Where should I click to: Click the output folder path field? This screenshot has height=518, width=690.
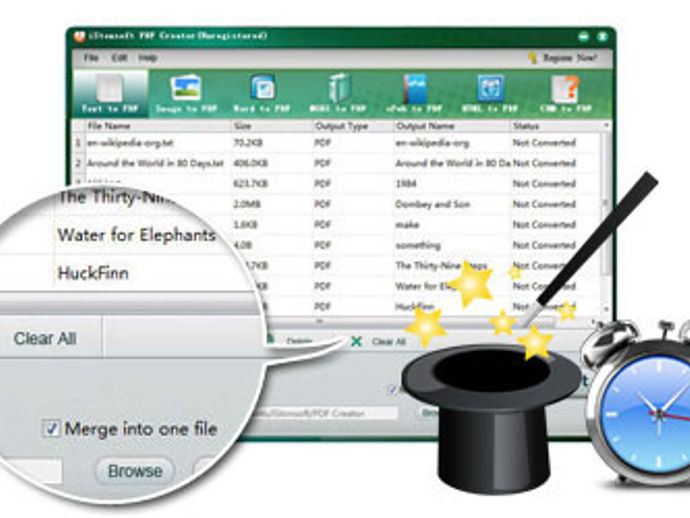324,413
